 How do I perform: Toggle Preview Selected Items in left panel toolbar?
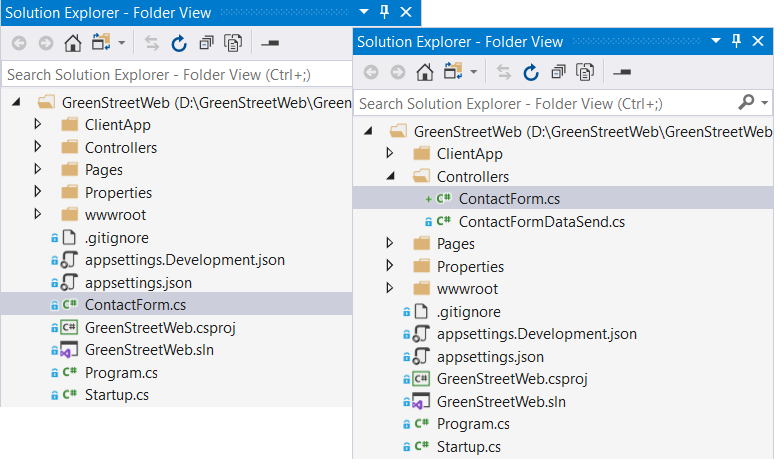point(270,44)
